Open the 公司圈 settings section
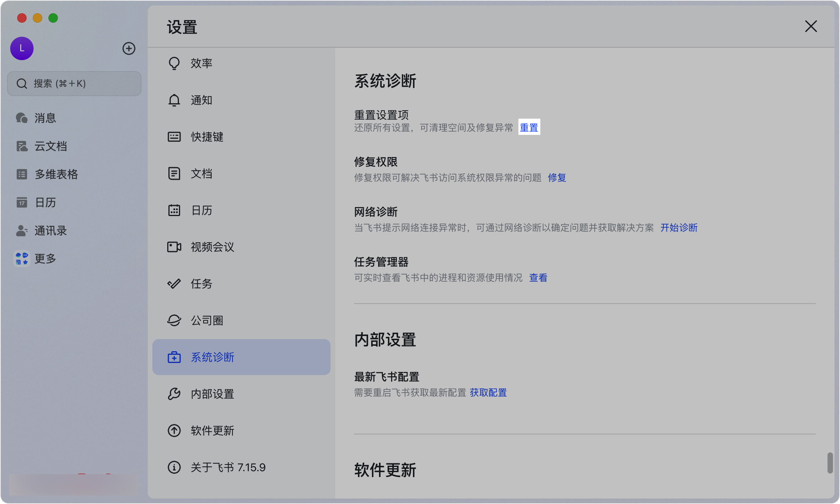This screenshot has width=840, height=504. (x=207, y=320)
